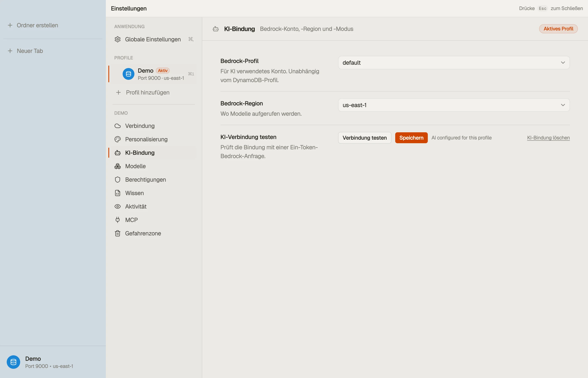Click the Demo name in the bottom-left footer
Image resolution: width=588 pixels, height=378 pixels.
[33, 359]
